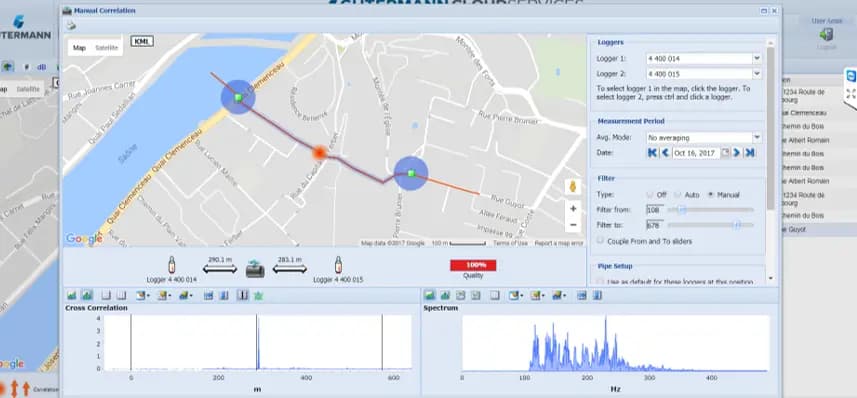Click the fourth icon in the Spectrum toolbar

click(476, 295)
